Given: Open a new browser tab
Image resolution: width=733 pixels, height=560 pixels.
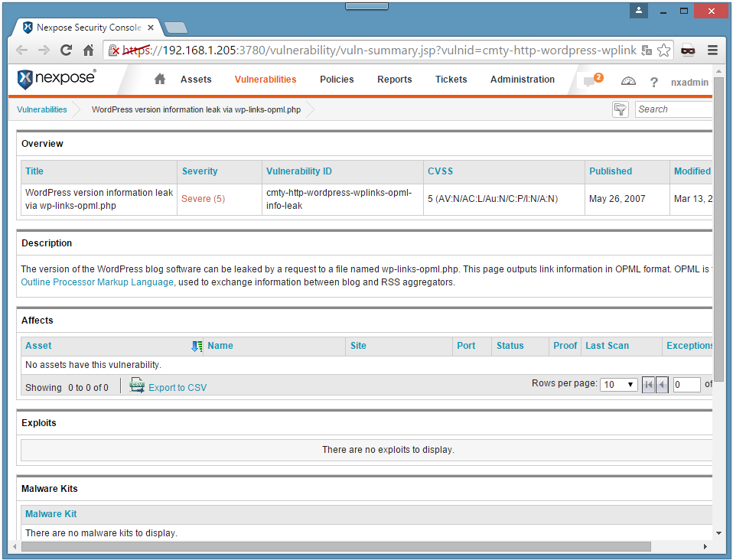Looking at the screenshot, I should 176,28.
